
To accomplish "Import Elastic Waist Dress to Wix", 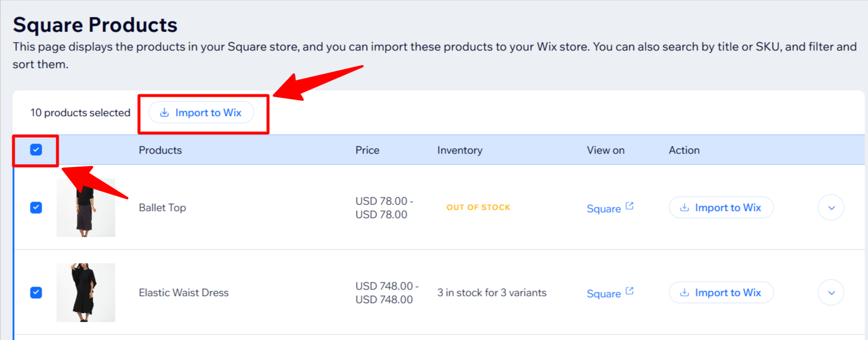I will point(721,293).
